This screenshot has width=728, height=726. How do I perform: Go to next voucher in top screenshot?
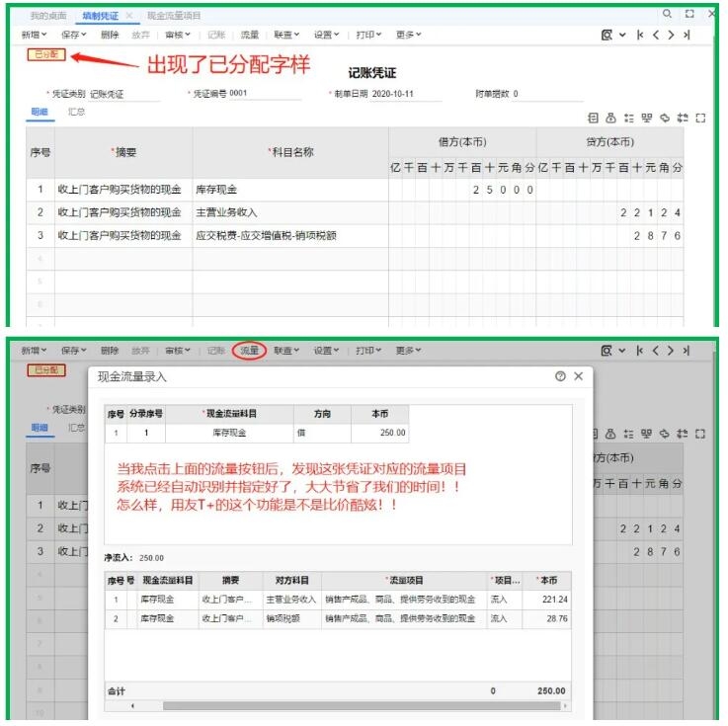(671, 35)
